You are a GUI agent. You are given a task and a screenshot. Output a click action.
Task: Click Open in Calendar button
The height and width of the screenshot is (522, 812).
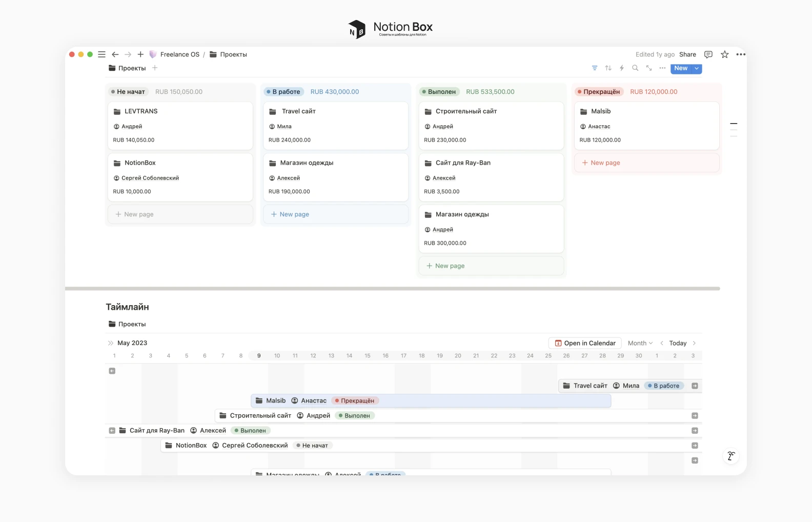tap(585, 343)
